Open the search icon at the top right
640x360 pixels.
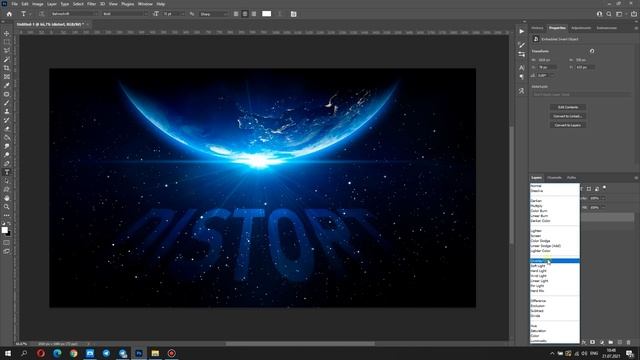609,14
